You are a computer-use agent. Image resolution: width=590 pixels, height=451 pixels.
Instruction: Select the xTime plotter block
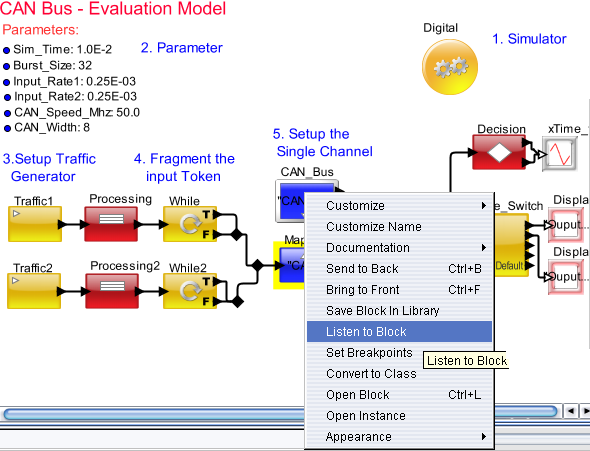(x=560, y=154)
